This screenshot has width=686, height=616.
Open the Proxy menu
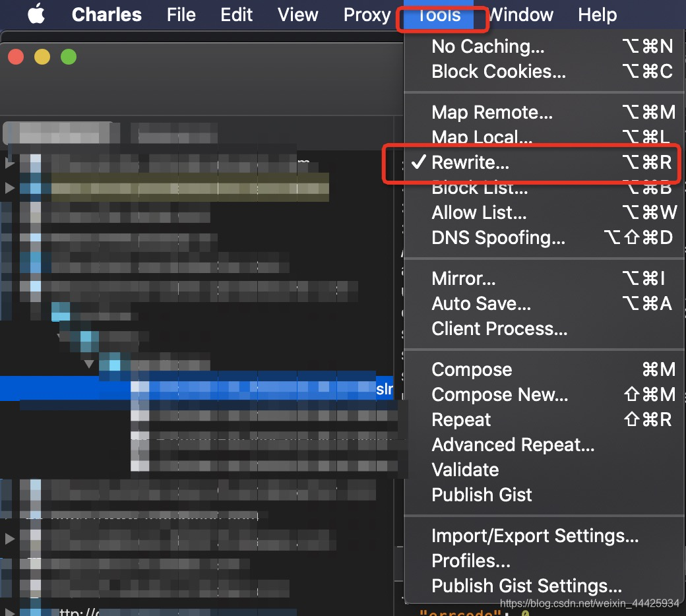coord(367,15)
